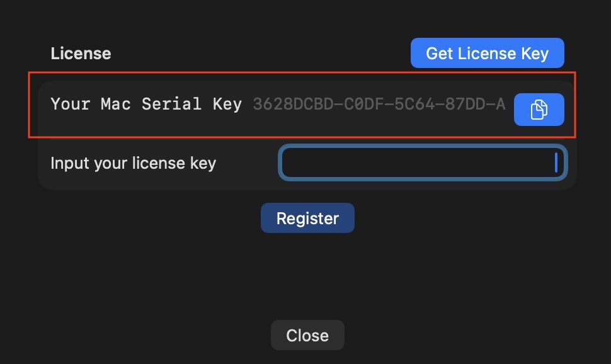This screenshot has width=611, height=364.
Task: Click the copy serial key icon
Action: click(539, 110)
